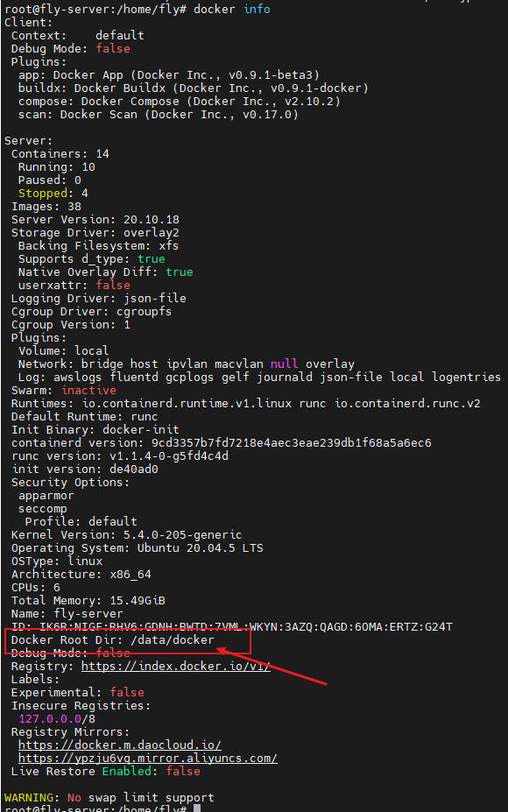Open the docker.m.daocloud.io mirror link
The height and width of the screenshot is (812, 508).
120,745
